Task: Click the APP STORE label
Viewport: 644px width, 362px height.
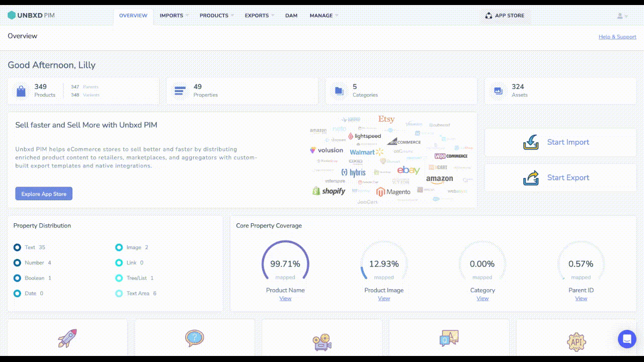Action: pyautogui.click(x=510, y=16)
